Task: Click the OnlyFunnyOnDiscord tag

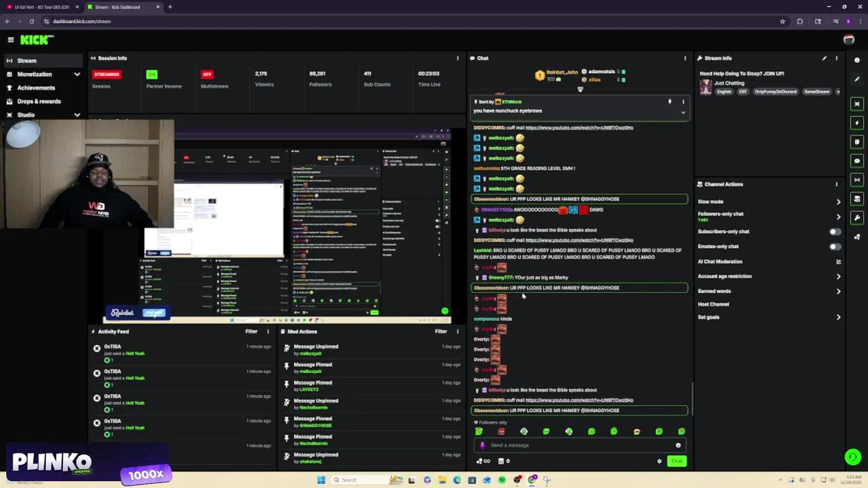Action: pos(775,91)
